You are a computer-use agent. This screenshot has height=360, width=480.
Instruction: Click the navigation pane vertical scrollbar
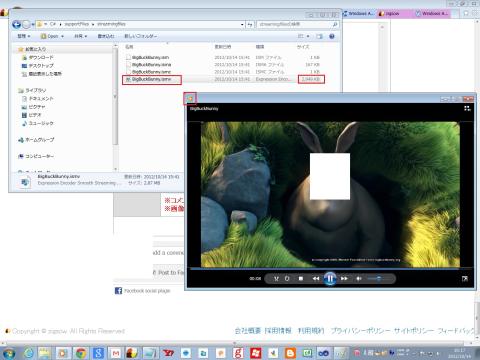point(116,97)
